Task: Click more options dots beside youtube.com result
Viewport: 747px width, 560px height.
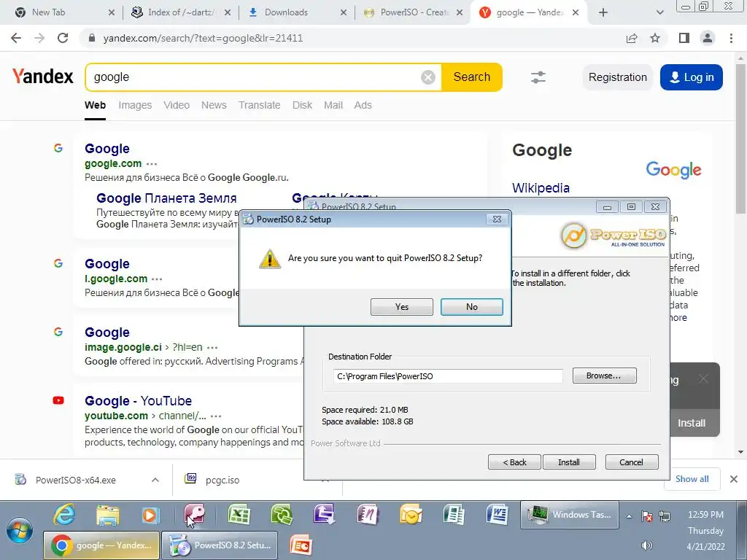Action: pos(216,416)
